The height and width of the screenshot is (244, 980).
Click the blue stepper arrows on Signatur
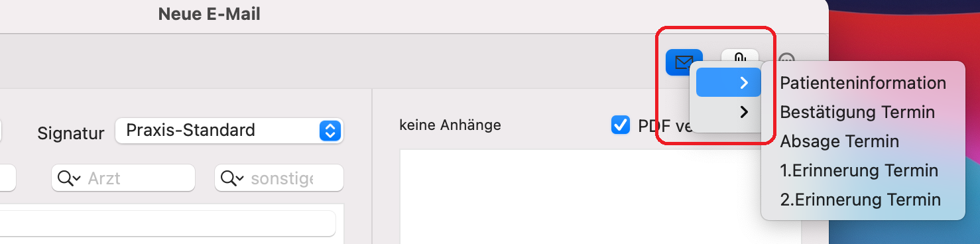(330, 131)
